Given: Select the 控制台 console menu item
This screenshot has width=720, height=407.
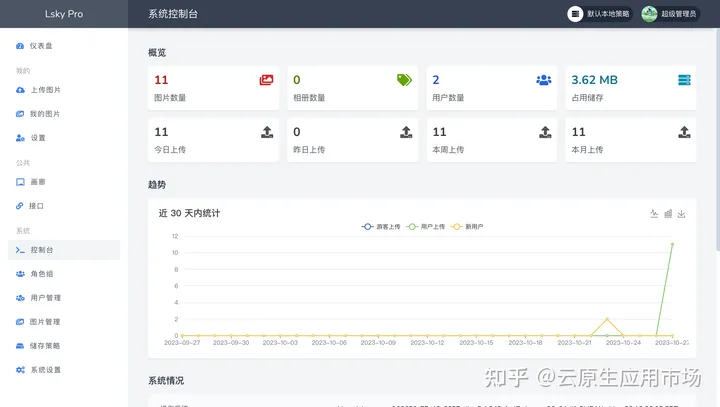Looking at the screenshot, I should point(64,250).
